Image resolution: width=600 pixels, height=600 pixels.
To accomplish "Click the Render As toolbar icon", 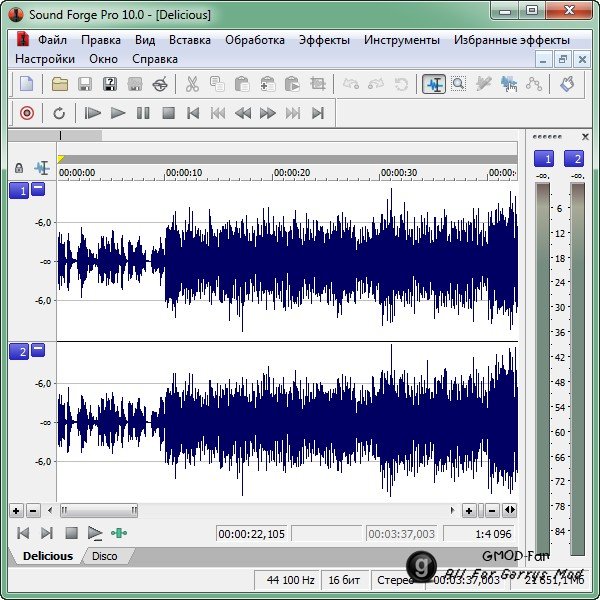I will [135, 84].
